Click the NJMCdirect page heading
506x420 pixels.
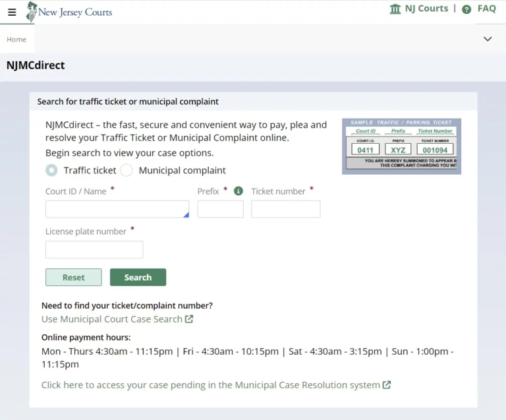pos(36,65)
